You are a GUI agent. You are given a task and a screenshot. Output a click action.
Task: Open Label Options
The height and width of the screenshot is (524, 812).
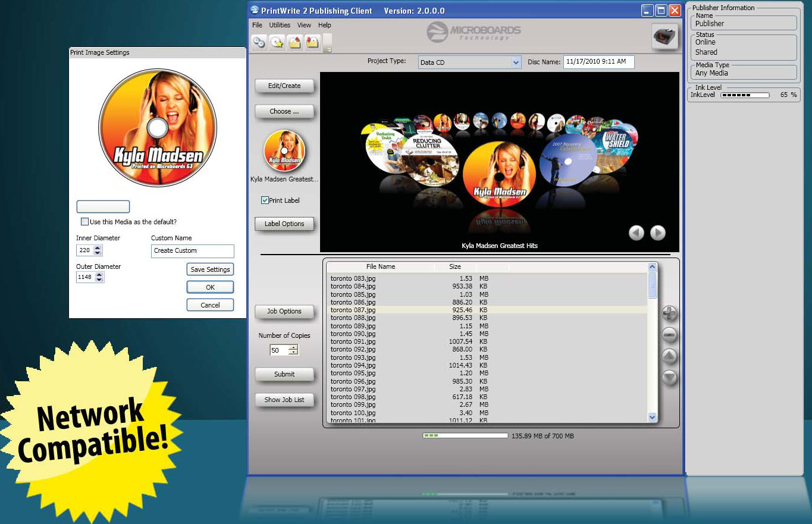pos(284,224)
